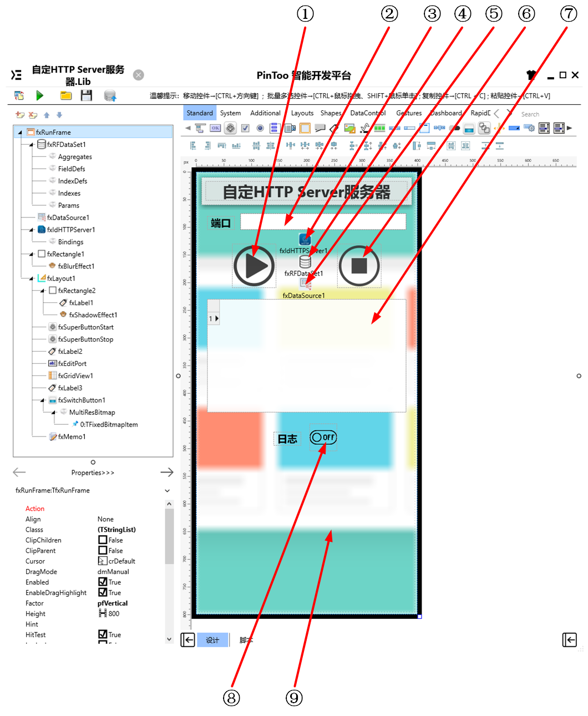This screenshot has width=588, height=716.
Task: Collapse the fxRectangle1 tree node
Action: click(x=31, y=255)
